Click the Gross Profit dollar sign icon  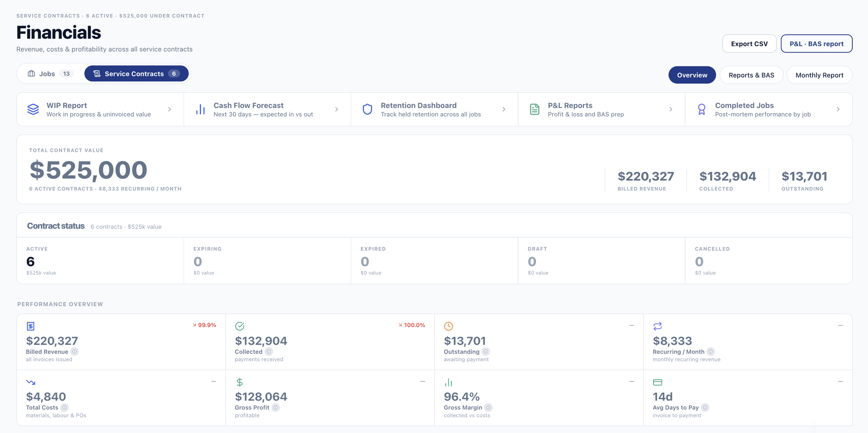pos(240,382)
